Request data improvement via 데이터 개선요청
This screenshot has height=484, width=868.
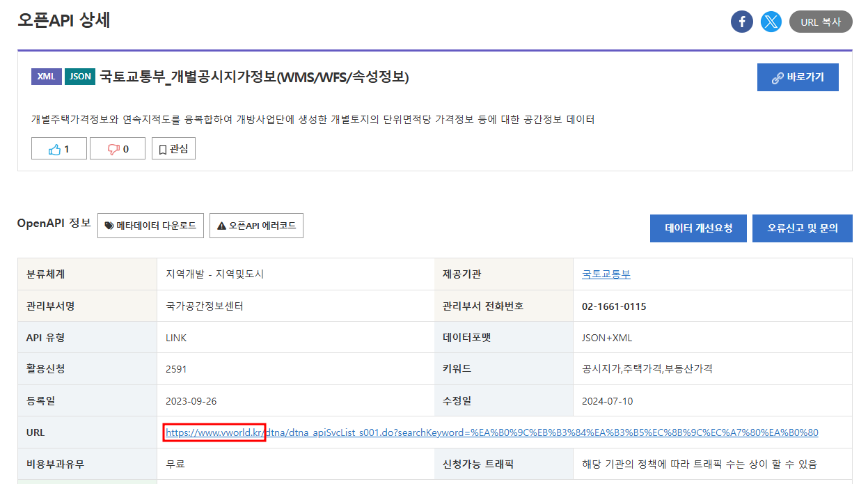pos(699,228)
